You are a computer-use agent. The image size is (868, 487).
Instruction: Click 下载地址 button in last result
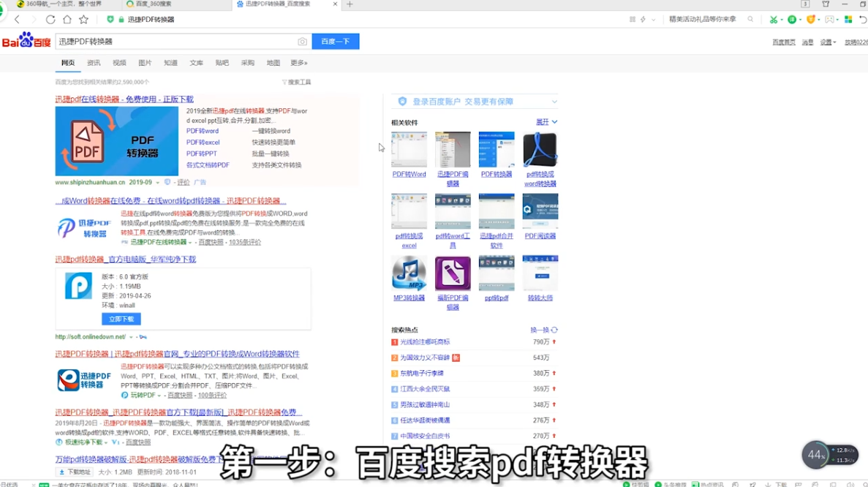click(74, 472)
